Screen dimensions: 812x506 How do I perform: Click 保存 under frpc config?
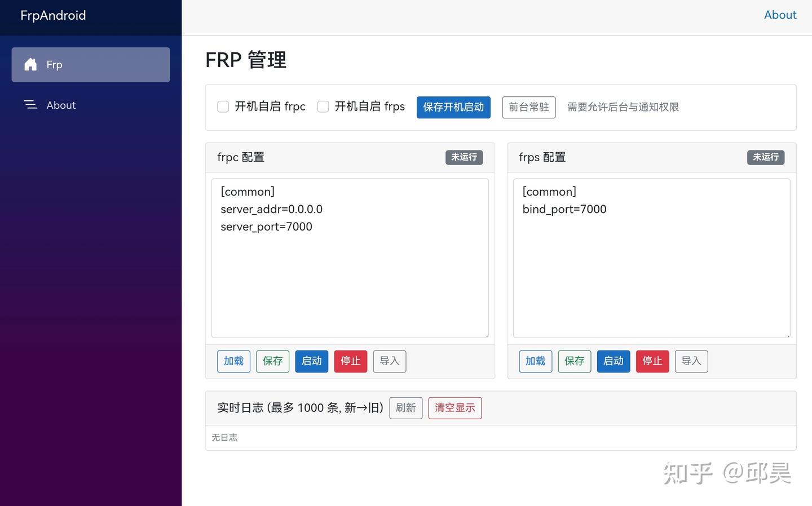[x=272, y=361]
